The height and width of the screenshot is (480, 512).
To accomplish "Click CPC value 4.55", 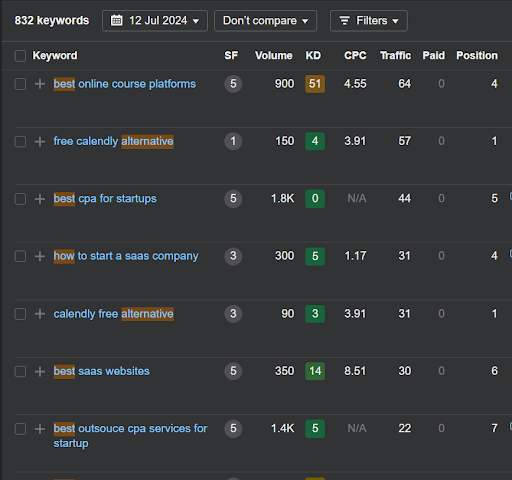I will point(355,84).
